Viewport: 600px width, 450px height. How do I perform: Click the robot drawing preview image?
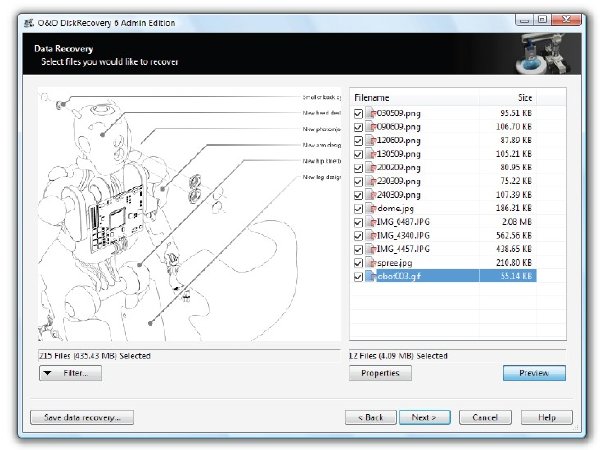189,214
